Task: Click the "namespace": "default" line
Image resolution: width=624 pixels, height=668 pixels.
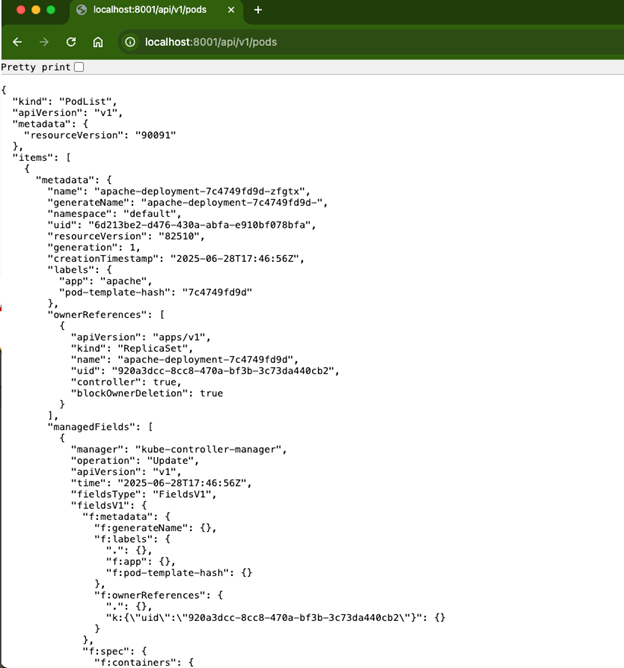Action: (114, 213)
